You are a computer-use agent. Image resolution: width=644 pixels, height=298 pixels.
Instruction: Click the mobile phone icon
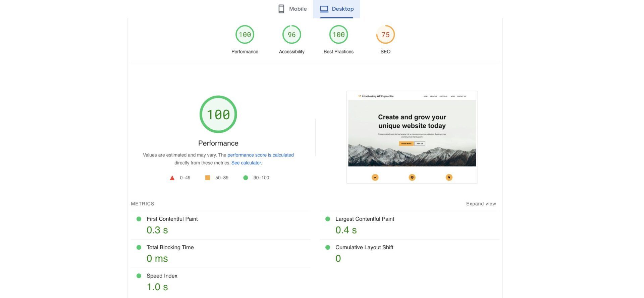click(x=281, y=9)
